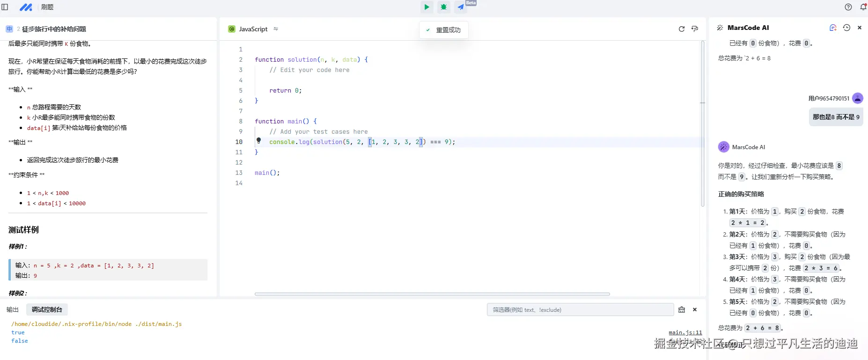Run the code with the green play button
The height and width of the screenshot is (360, 868).
[427, 7]
